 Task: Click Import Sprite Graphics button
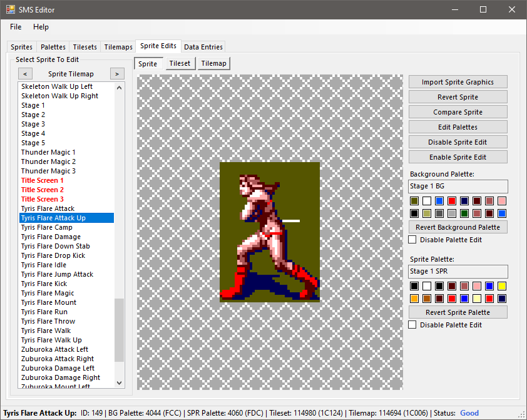458,82
